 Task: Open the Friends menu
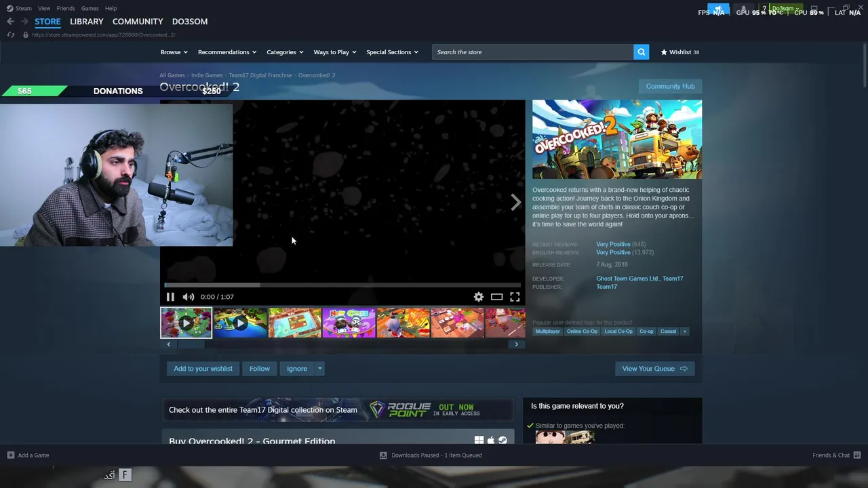point(66,8)
